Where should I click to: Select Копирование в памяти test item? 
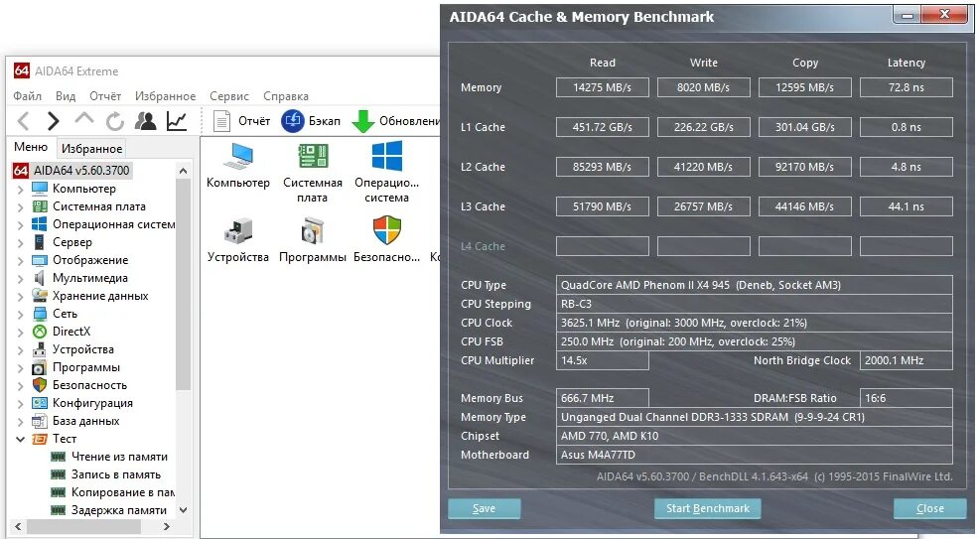click(x=122, y=492)
